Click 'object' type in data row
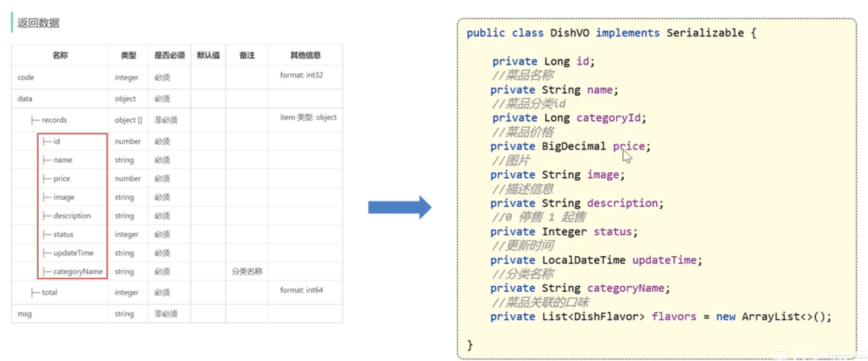 (x=125, y=99)
